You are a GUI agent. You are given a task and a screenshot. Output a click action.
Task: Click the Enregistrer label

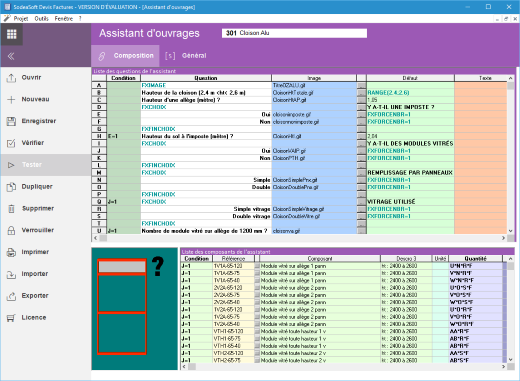click(39, 121)
